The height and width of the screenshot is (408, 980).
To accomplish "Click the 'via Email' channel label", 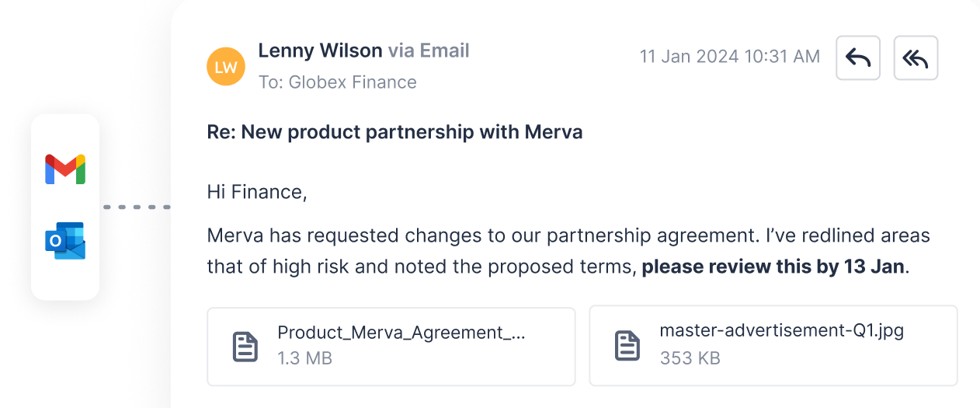I will click(429, 51).
